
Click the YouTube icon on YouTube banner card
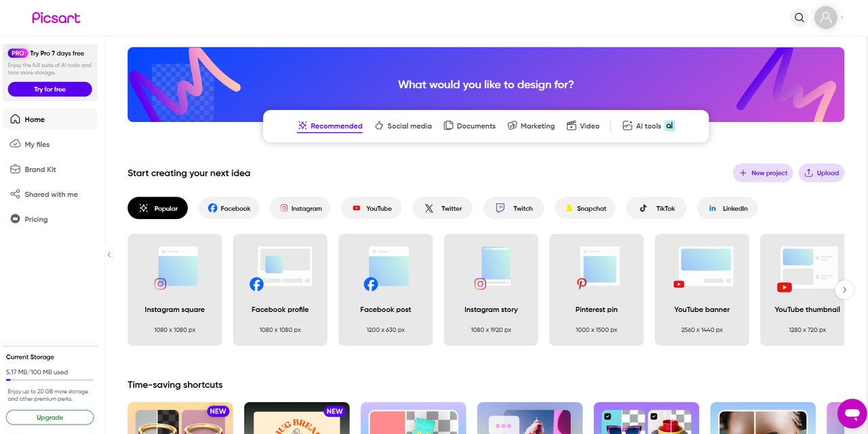point(679,284)
